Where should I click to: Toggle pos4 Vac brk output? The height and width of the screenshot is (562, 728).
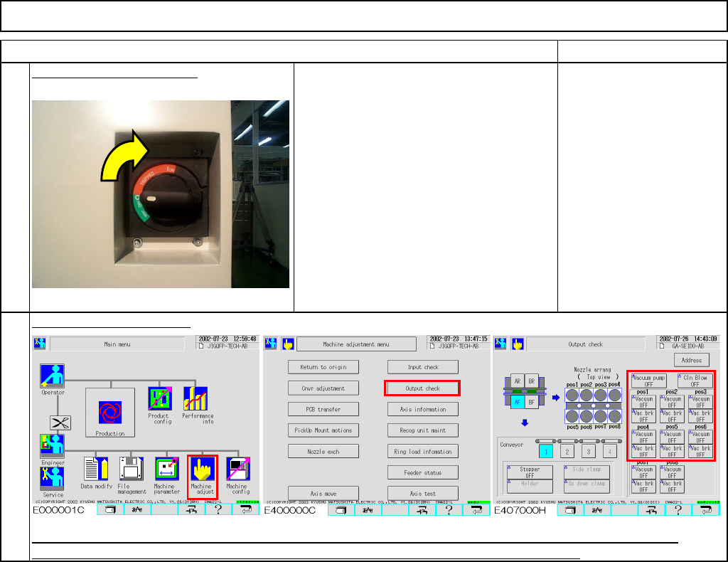click(643, 451)
